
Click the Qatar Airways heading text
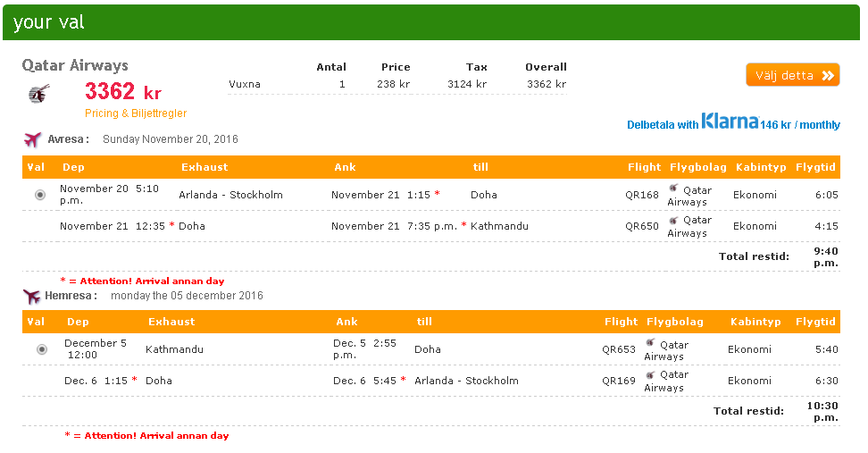[75, 66]
